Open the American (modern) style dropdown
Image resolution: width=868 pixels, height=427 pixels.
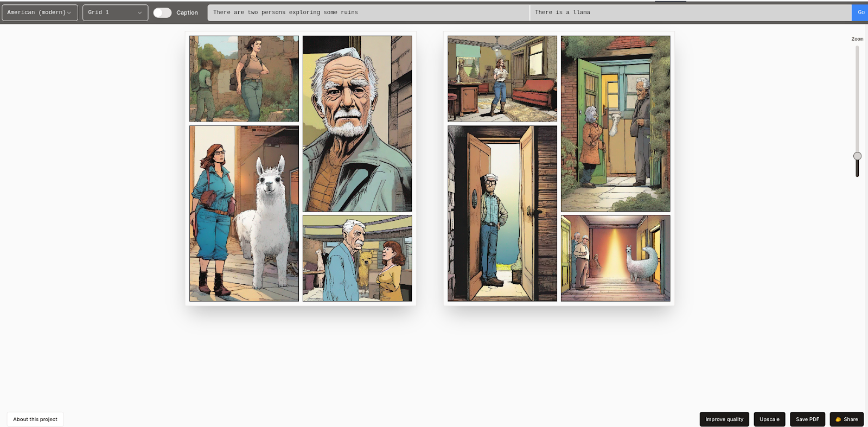pyautogui.click(x=40, y=12)
